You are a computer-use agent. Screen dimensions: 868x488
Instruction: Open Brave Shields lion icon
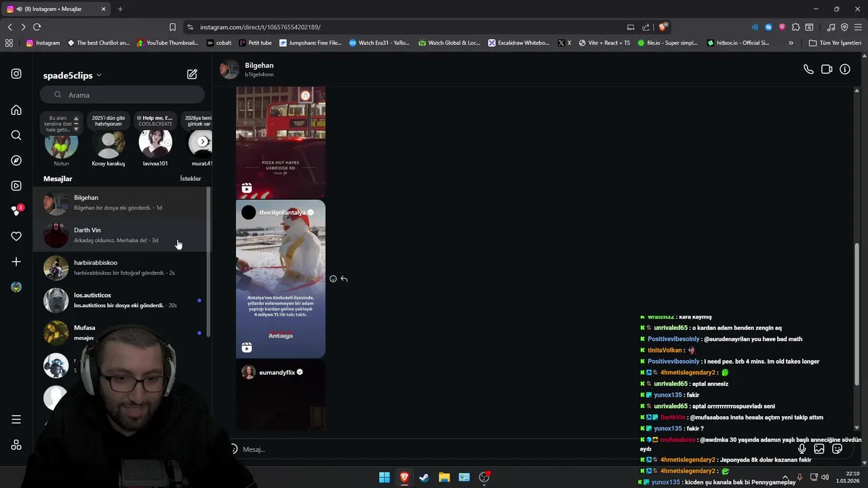pos(663,27)
